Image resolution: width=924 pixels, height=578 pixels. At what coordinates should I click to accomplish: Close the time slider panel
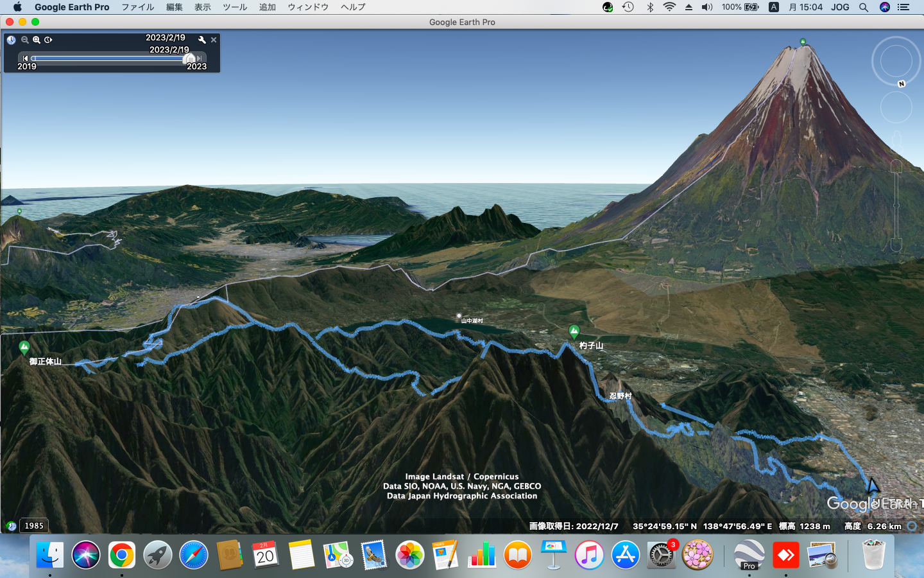coord(214,40)
